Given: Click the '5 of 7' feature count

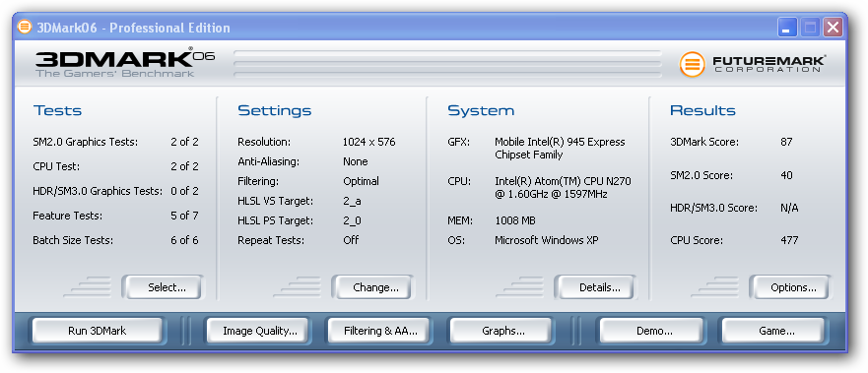Looking at the screenshot, I should click(184, 216).
